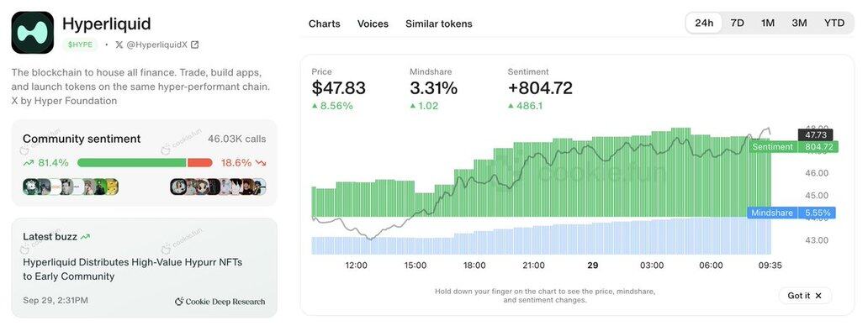868x326 pixels.
Task: Click the red bearish trend arrow icon
Action: [x=261, y=163]
